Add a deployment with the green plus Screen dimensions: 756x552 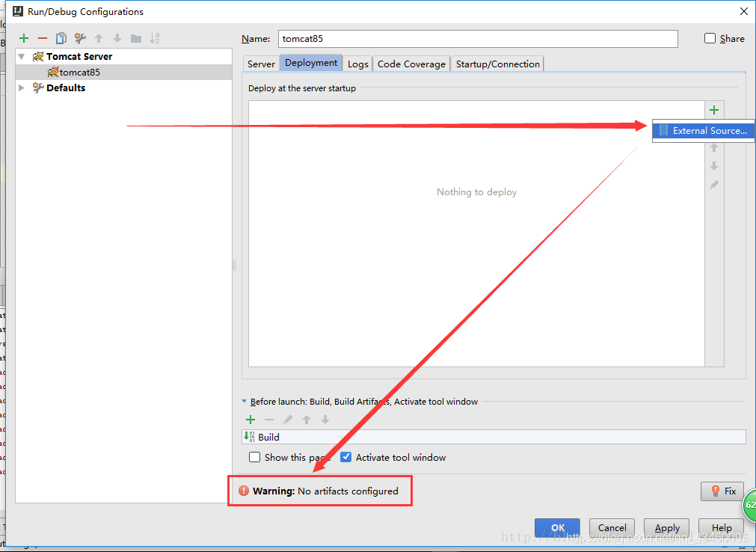(714, 110)
